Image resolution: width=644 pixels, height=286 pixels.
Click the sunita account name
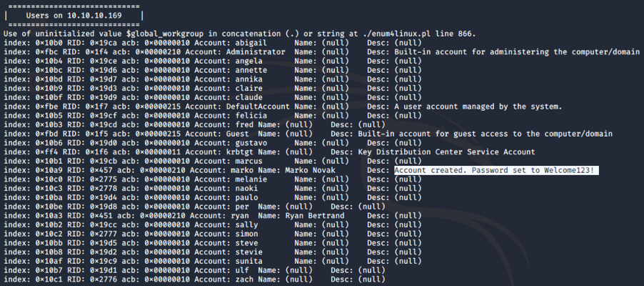pos(249,261)
